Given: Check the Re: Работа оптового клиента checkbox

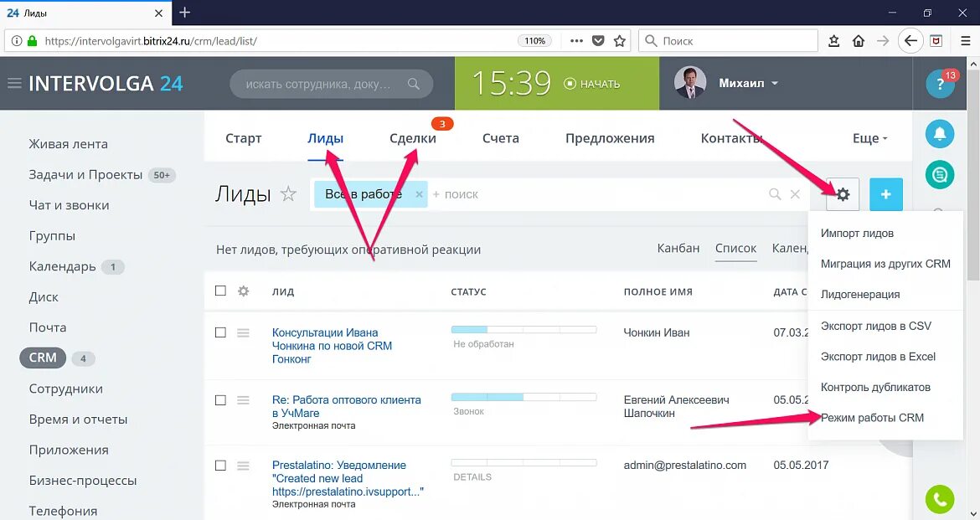Looking at the screenshot, I should (x=220, y=400).
